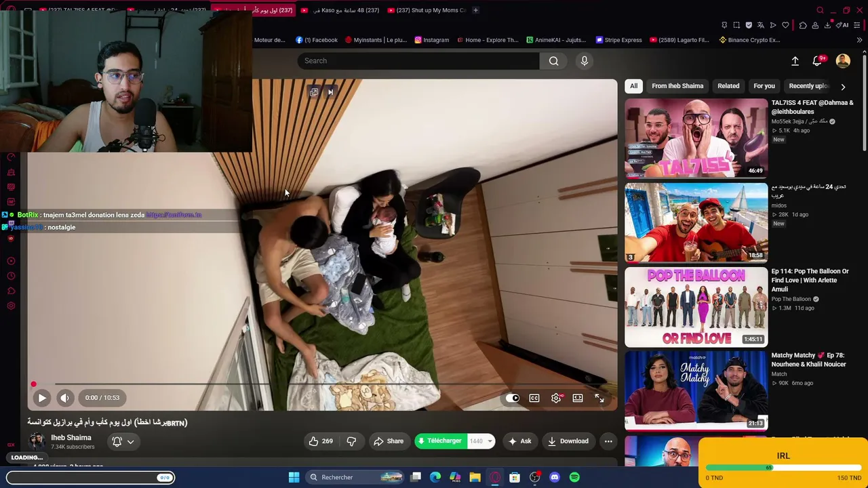This screenshot has height=488, width=868.
Task: Click the YouTube create upload arrow icon
Action: point(795,61)
